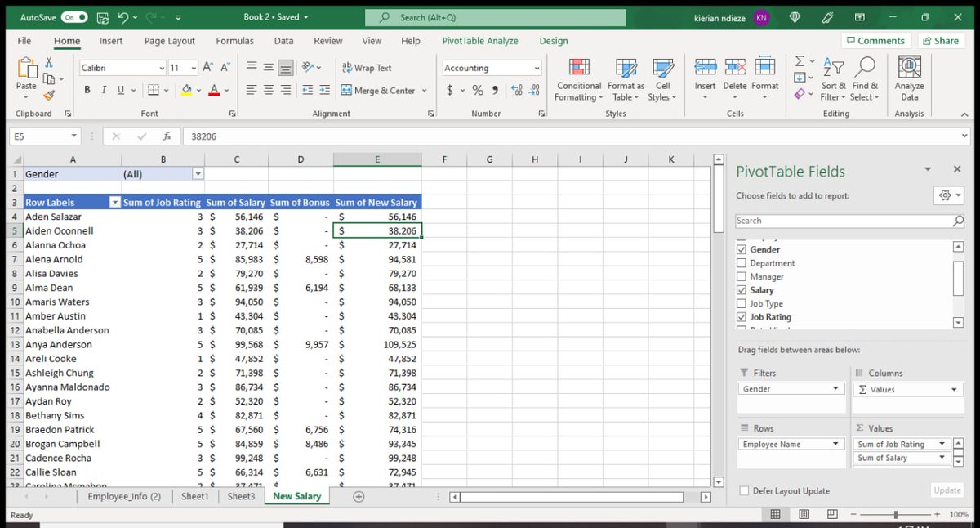
Task: Apply Percent Style format
Action: [478, 91]
